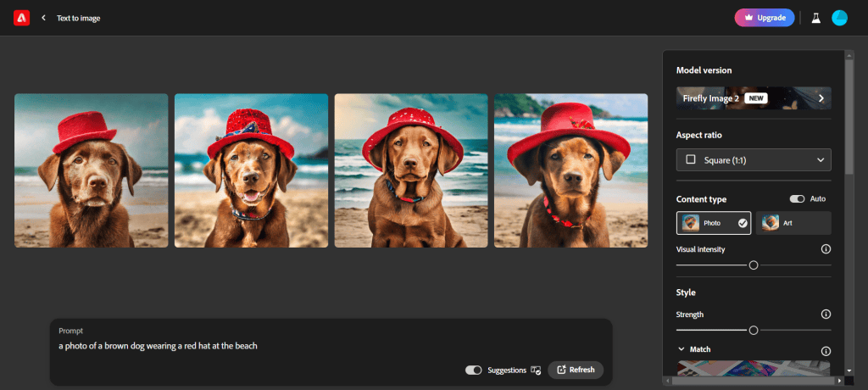Open the third image of sitting dog

point(411,170)
